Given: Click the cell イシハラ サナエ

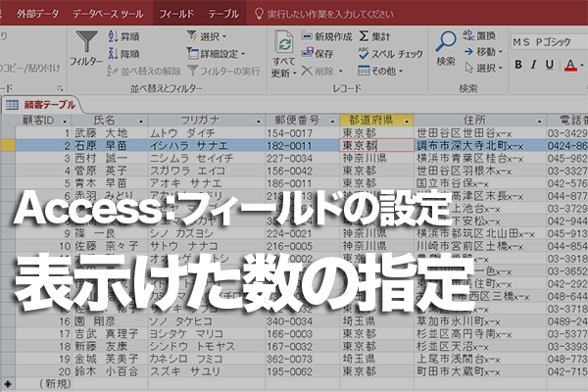Looking at the screenshot, I should click(207, 146).
